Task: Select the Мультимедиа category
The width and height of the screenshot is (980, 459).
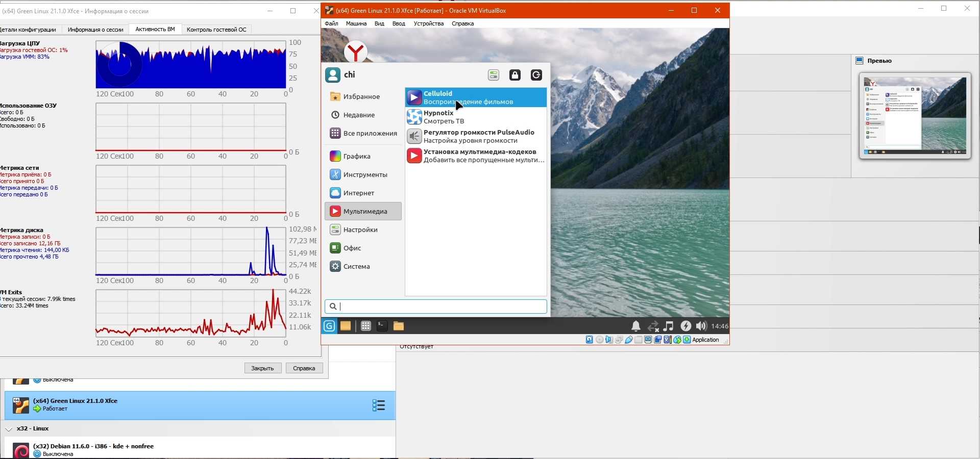Action: [363, 212]
